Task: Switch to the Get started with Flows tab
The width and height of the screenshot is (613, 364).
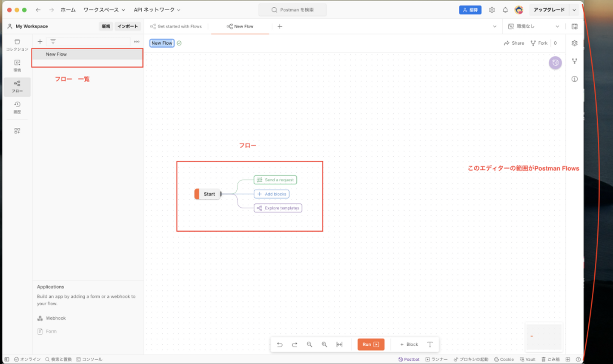Action: click(x=176, y=26)
